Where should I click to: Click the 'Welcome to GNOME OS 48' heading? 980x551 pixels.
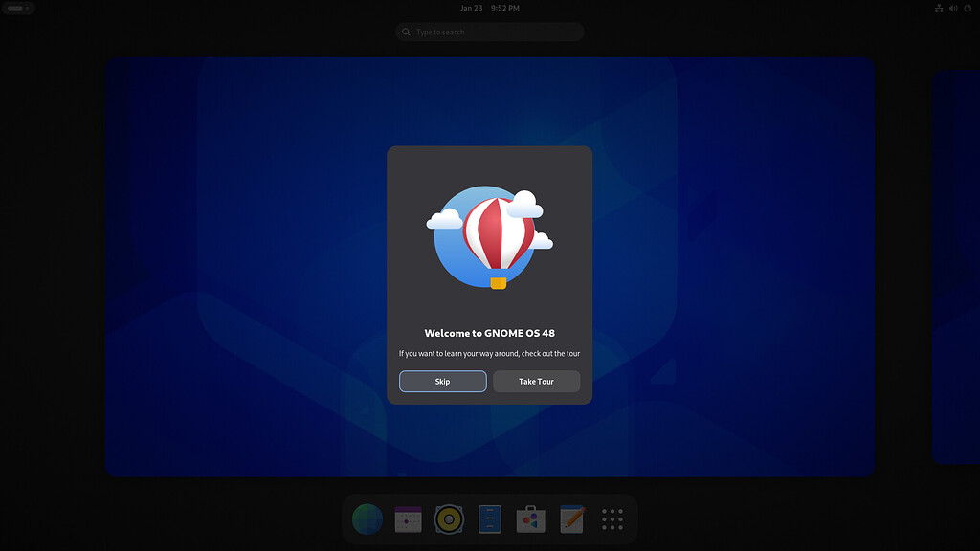coord(489,334)
